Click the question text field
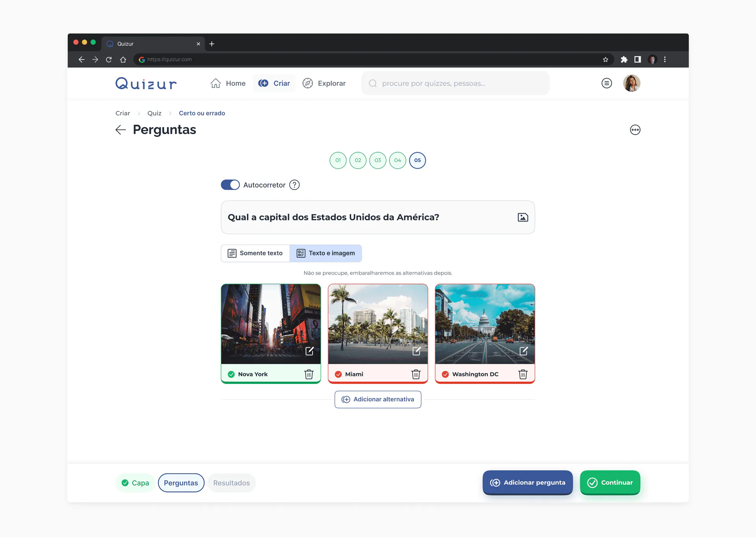This screenshot has width=756, height=537. click(378, 217)
